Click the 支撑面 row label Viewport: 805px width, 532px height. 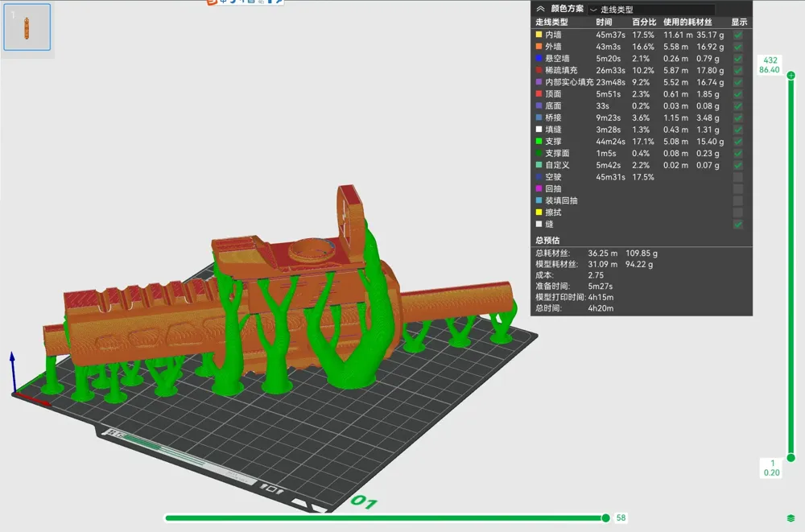click(556, 153)
